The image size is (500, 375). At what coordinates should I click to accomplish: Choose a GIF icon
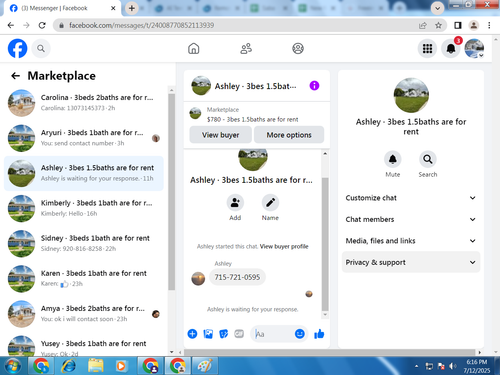tap(239, 334)
